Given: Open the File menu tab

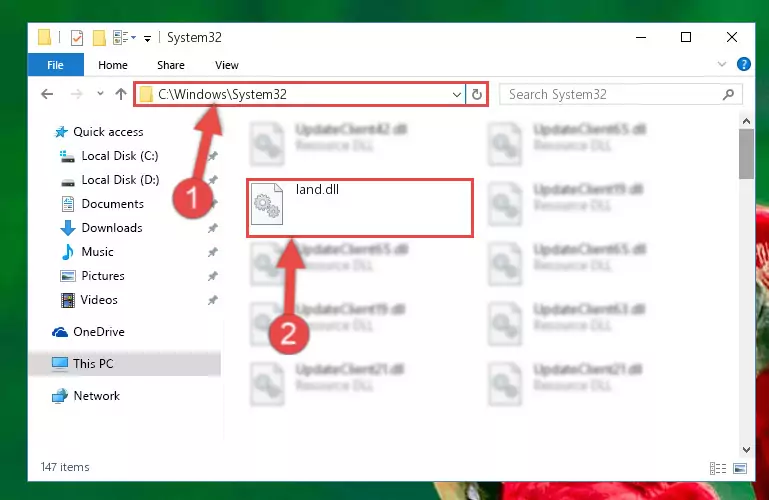Looking at the screenshot, I should (x=55, y=65).
